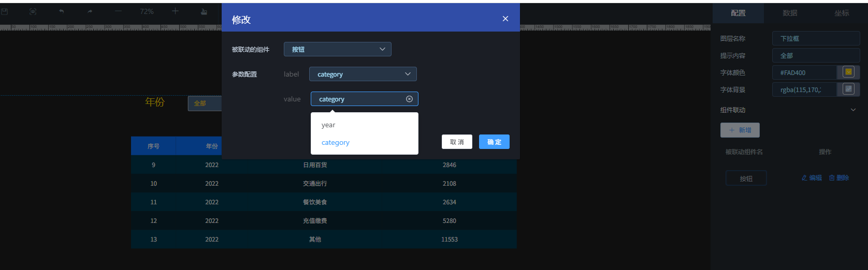Select the category option in the list
Image resolution: width=868 pixels, height=270 pixels.
[x=336, y=143]
